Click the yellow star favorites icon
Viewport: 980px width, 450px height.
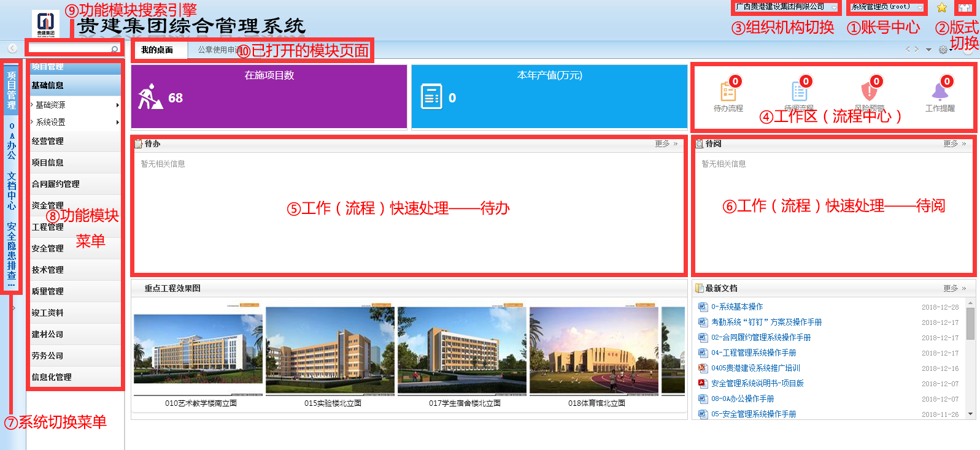(x=941, y=8)
